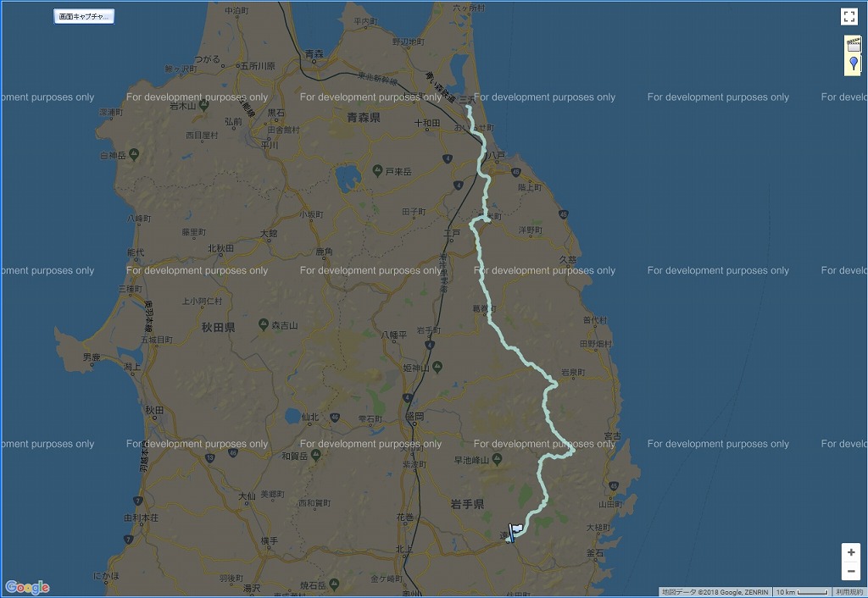
Task: Zoom out with the minus button
Action: (x=850, y=571)
